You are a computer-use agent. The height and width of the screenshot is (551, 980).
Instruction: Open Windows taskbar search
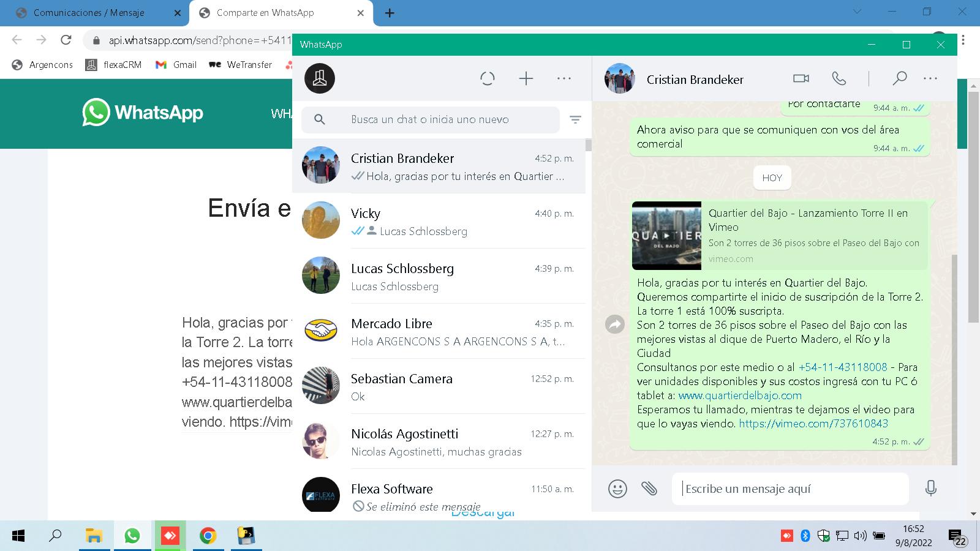[55, 536]
